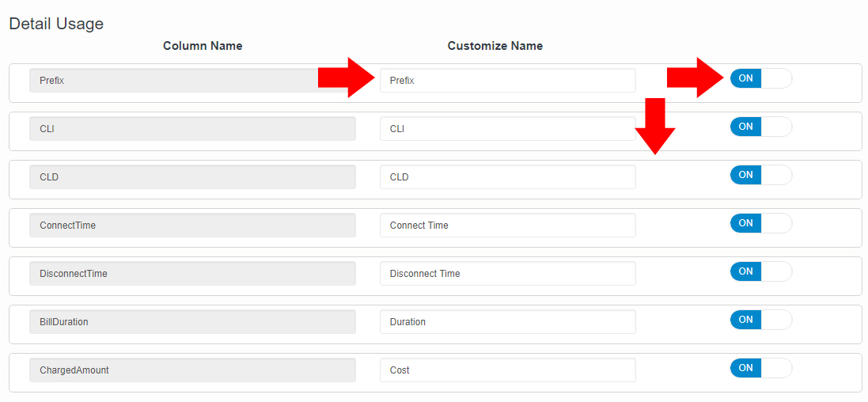The width and height of the screenshot is (868, 402).
Task: Toggle the Prefix column switch off
Action: (x=760, y=78)
